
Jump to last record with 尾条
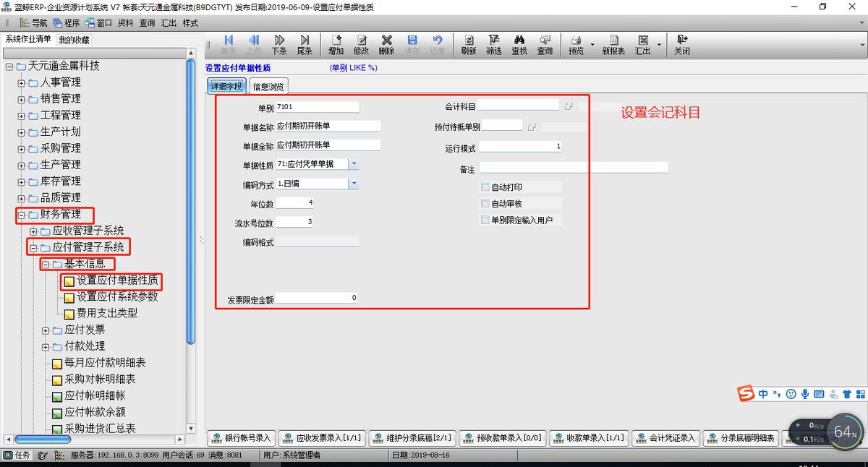pos(305,45)
